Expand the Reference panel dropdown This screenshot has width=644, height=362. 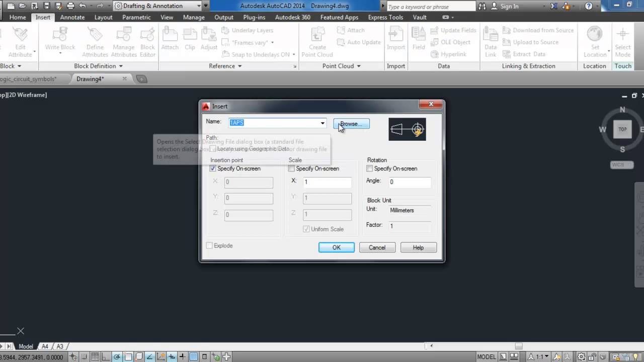coord(239,66)
